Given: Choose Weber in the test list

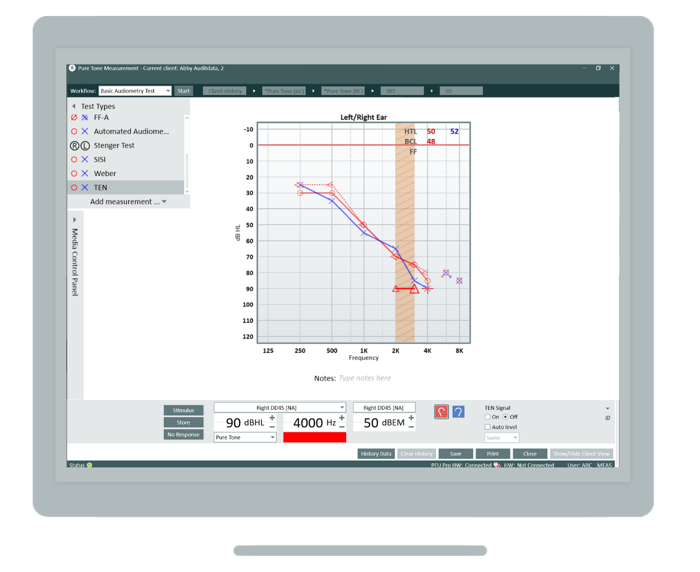Looking at the screenshot, I should (105, 173).
